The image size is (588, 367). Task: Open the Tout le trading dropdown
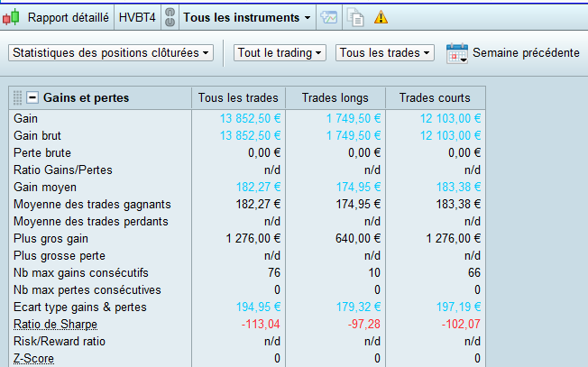(x=280, y=53)
